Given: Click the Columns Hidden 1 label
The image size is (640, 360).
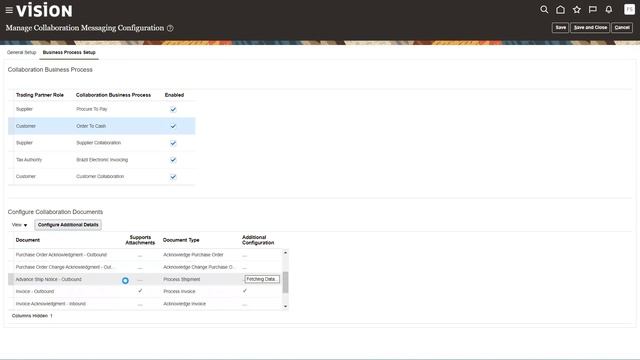Looking at the screenshot, I should tap(32, 316).
